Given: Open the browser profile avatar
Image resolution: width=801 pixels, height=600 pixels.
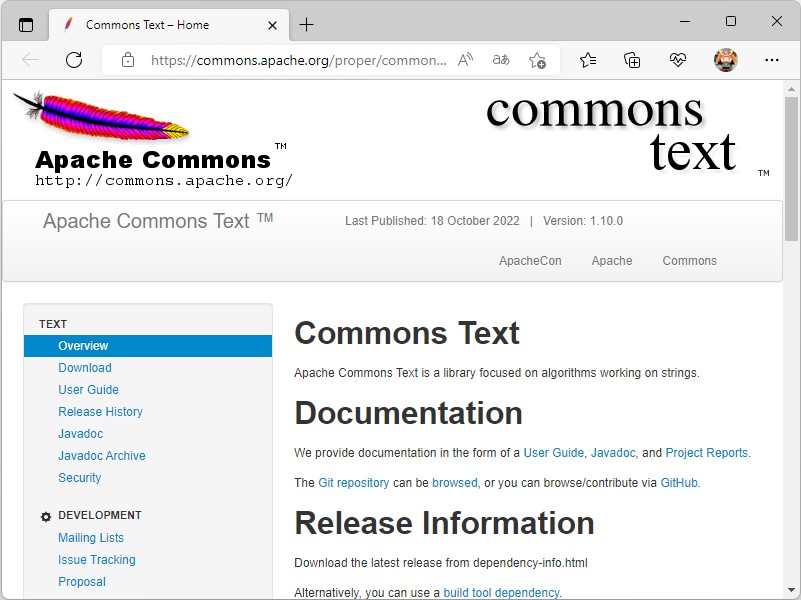Looking at the screenshot, I should [725, 60].
